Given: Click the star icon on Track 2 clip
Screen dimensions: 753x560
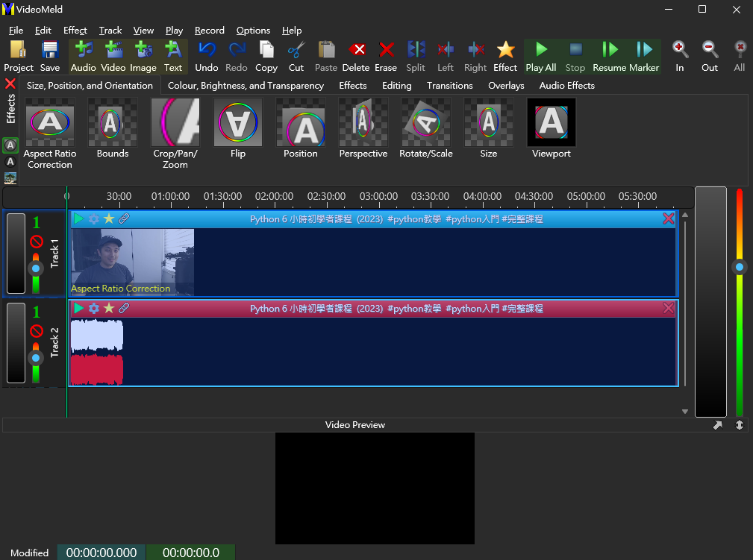Looking at the screenshot, I should coord(109,308).
